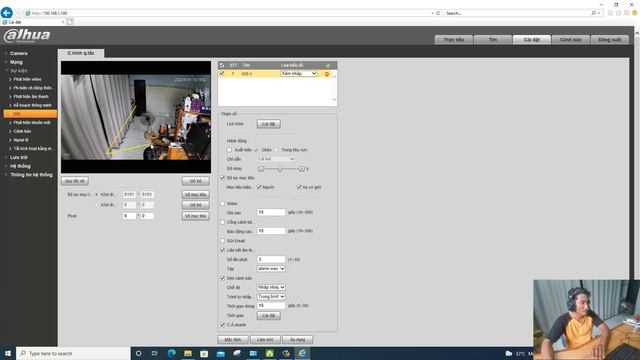Screen dimensions: 640x360
Task: Click the page refresh icon in address bar
Action: [x=438, y=13]
